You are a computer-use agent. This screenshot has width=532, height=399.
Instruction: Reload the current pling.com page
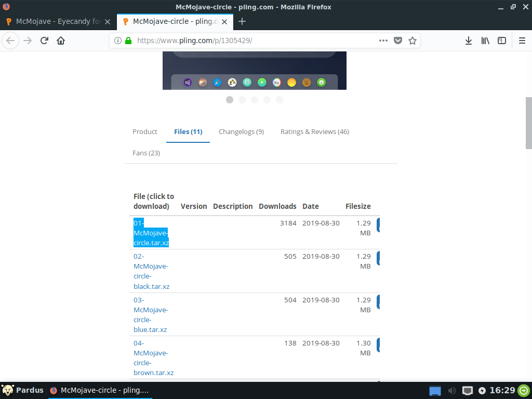[44, 41]
